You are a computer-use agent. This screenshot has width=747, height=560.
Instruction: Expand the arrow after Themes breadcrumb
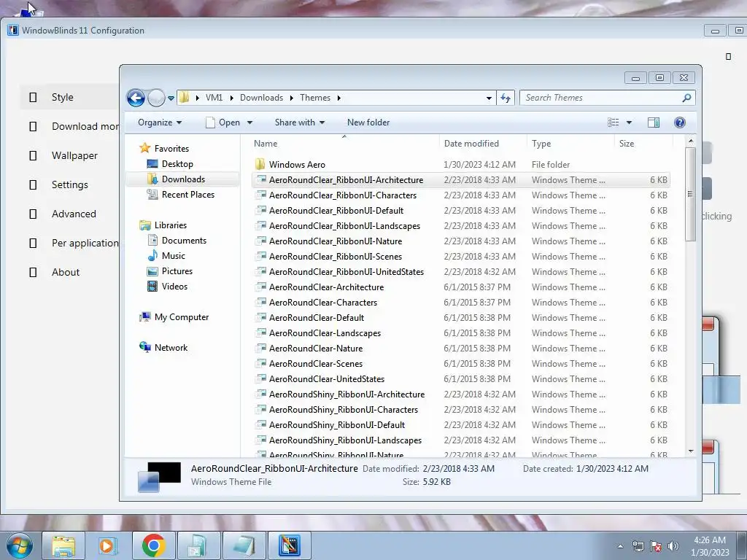(338, 98)
